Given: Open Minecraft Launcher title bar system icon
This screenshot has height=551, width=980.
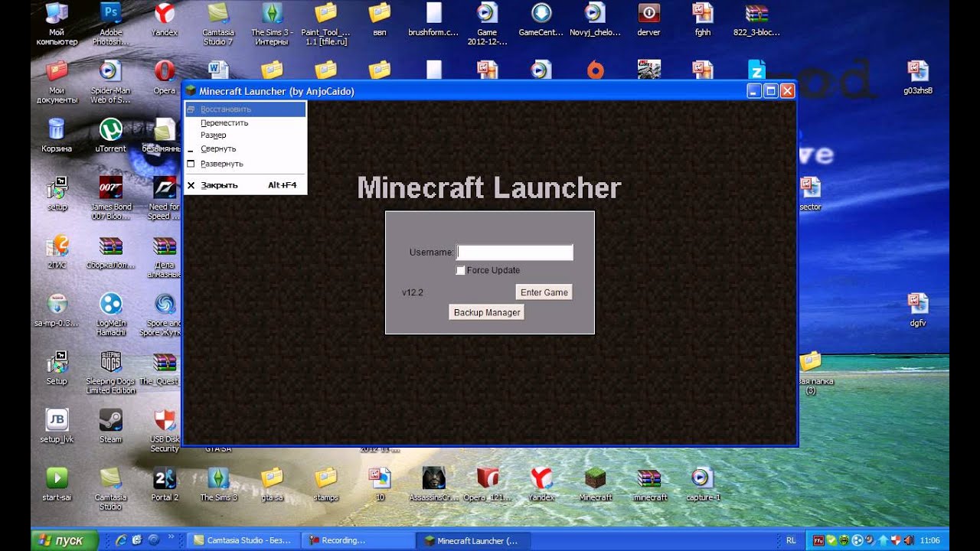Looking at the screenshot, I should click(x=191, y=91).
